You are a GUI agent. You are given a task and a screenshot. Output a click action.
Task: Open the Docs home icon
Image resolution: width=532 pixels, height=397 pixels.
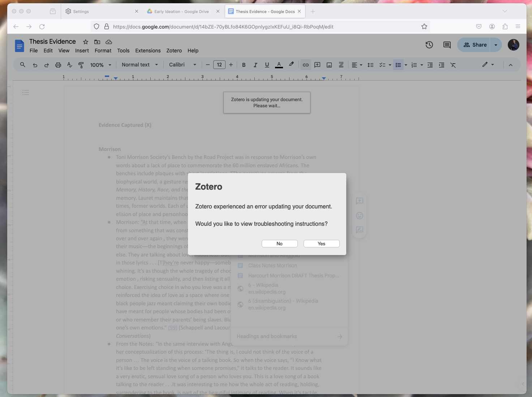click(x=19, y=46)
